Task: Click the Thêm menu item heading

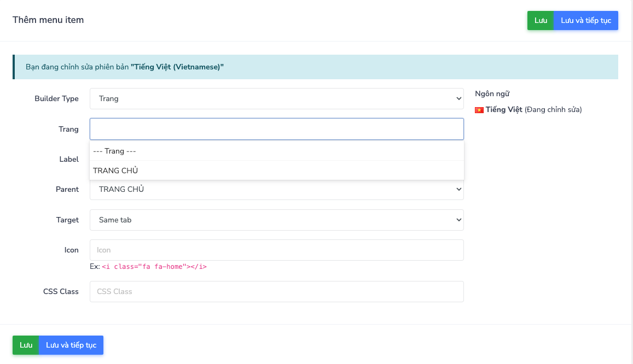Action: pyautogui.click(x=48, y=20)
